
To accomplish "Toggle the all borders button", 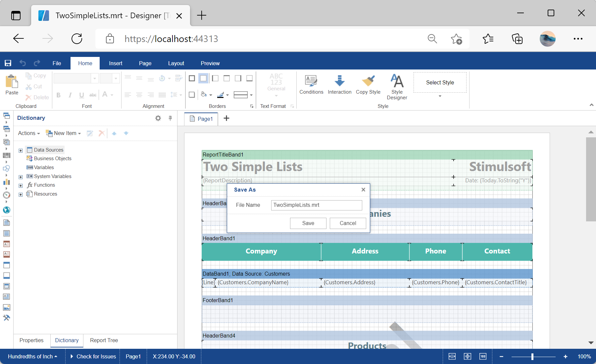I will pos(192,78).
